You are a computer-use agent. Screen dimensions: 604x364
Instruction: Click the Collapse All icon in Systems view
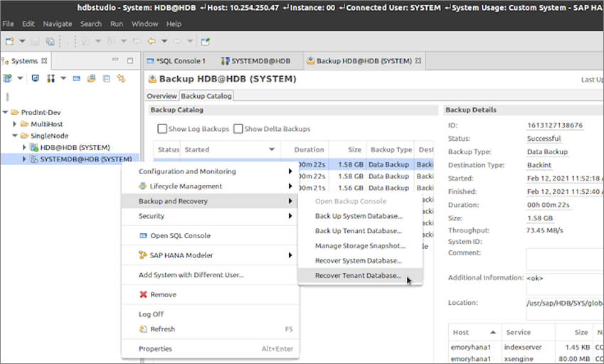(106, 78)
